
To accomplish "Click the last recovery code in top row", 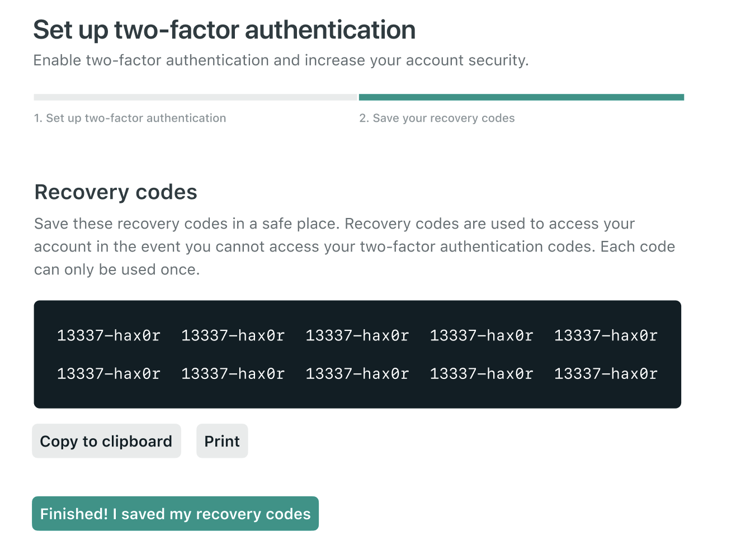I will 606,335.
